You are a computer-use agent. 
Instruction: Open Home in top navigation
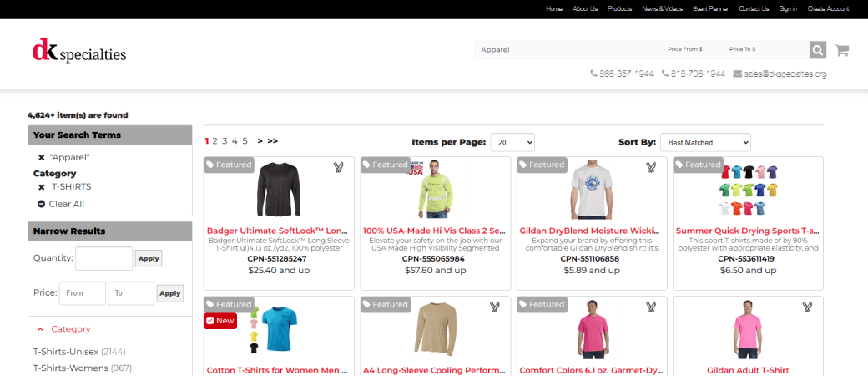(554, 9)
